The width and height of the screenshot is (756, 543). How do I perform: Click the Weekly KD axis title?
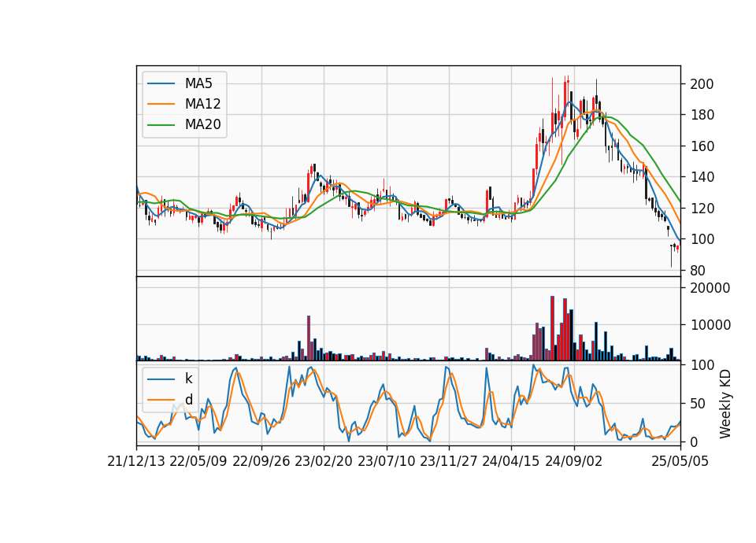pyautogui.click(x=725, y=404)
